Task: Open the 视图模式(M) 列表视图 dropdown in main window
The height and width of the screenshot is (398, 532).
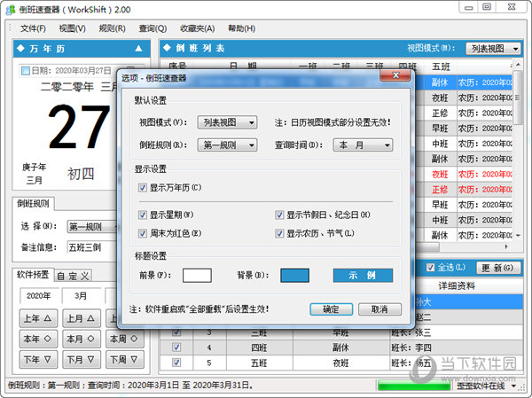Action: click(493, 49)
